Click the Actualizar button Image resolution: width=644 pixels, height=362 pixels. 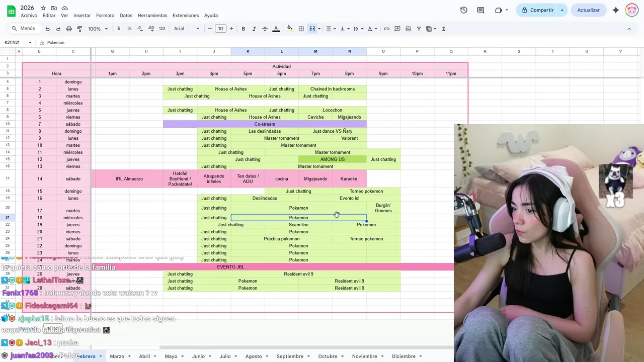[588, 10]
